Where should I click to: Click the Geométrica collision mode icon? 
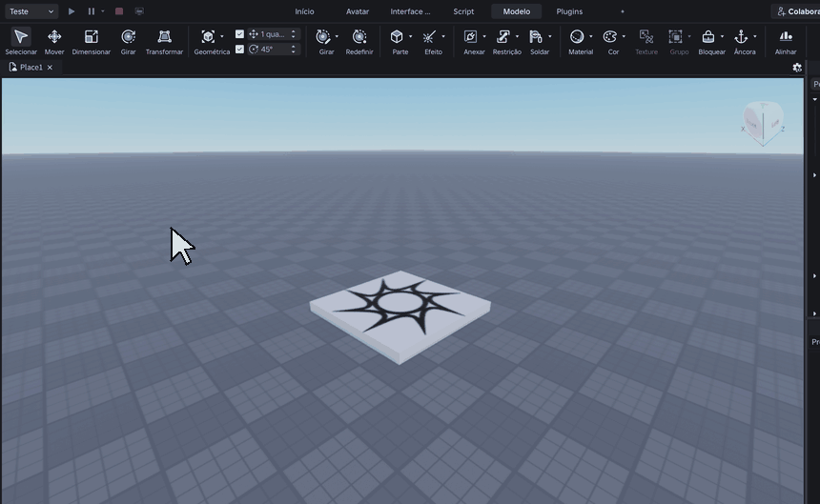pos(208,36)
